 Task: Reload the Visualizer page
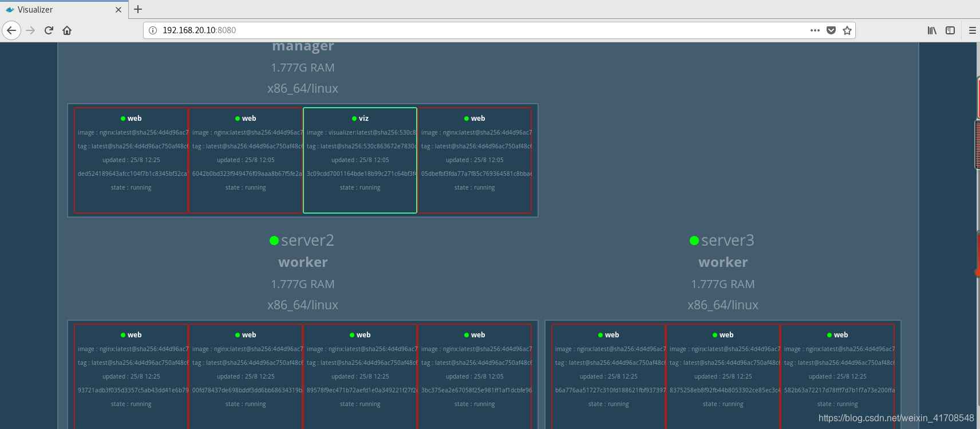point(49,30)
